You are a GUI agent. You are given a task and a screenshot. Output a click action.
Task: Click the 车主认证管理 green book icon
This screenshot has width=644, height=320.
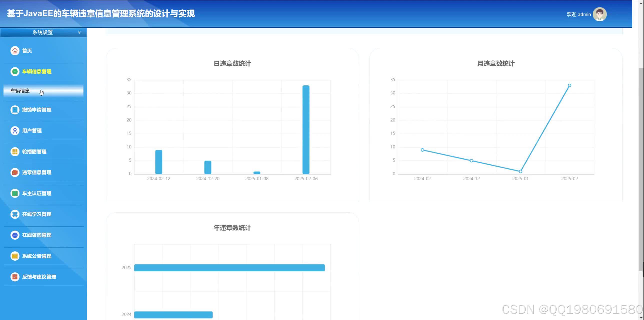(15, 194)
